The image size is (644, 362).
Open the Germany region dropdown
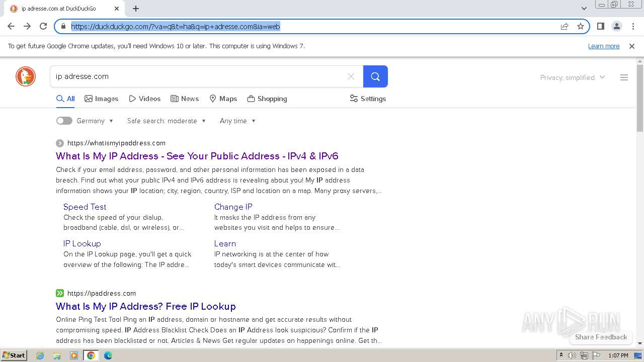click(x=95, y=121)
